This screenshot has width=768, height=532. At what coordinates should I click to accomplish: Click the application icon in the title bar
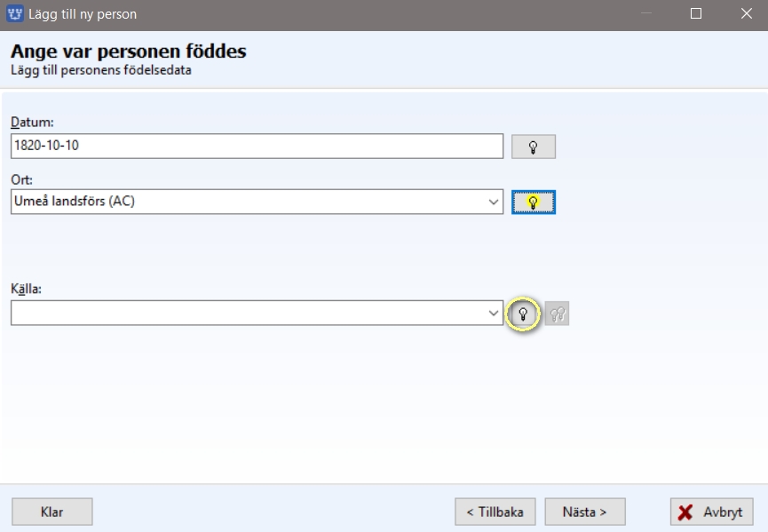(x=15, y=13)
